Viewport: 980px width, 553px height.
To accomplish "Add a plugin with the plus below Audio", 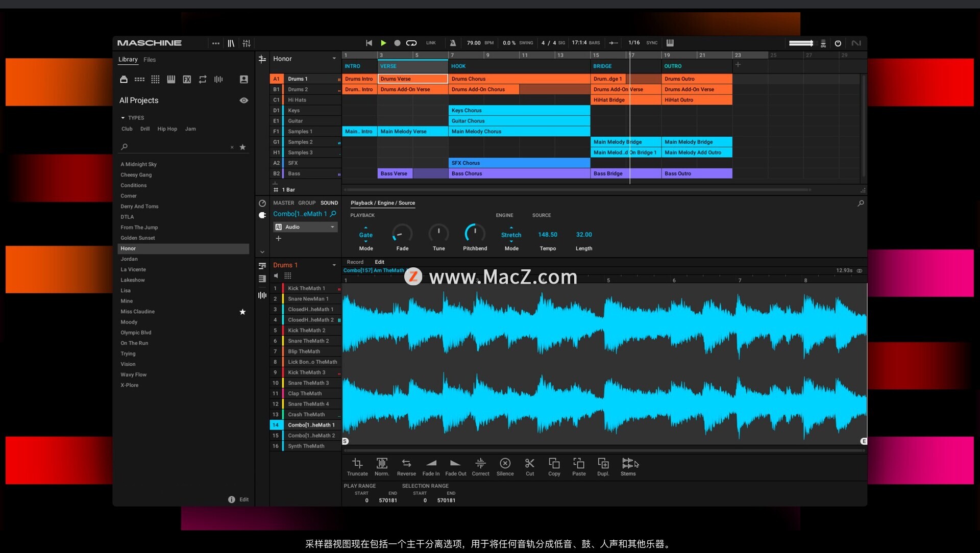I will click(279, 238).
